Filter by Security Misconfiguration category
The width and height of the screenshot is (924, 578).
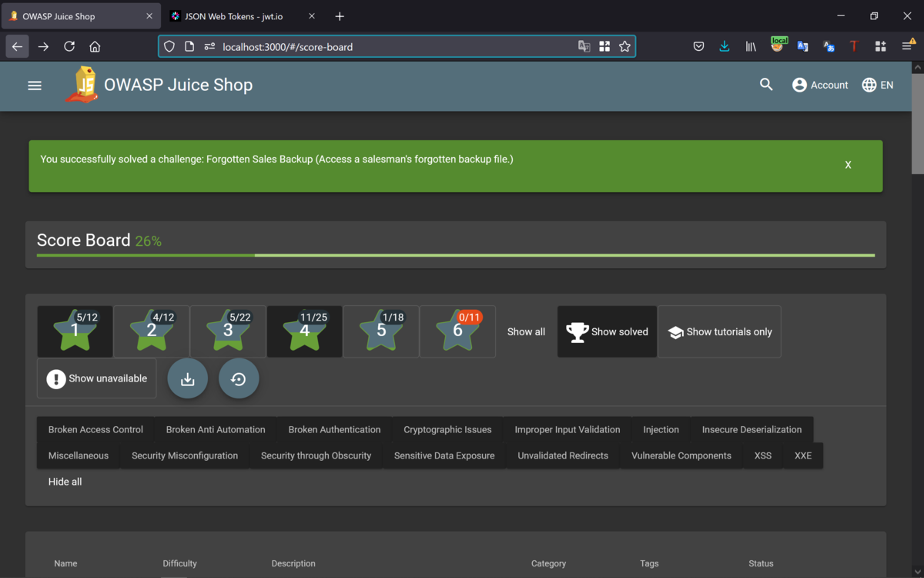[x=185, y=455]
